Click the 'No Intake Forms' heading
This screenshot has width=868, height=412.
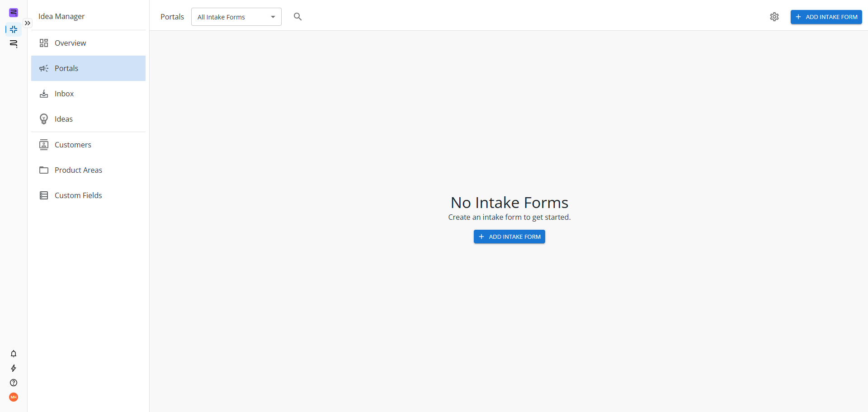point(509,203)
